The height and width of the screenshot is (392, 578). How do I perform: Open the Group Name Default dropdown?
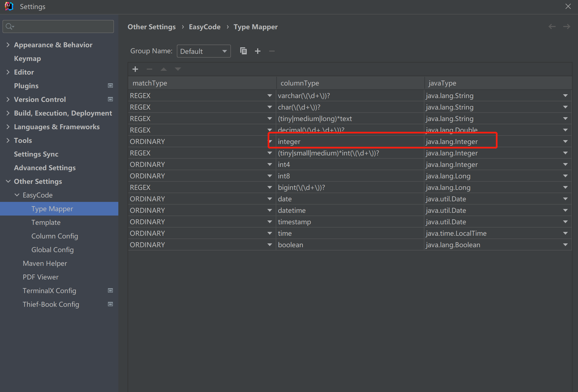[x=204, y=51]
